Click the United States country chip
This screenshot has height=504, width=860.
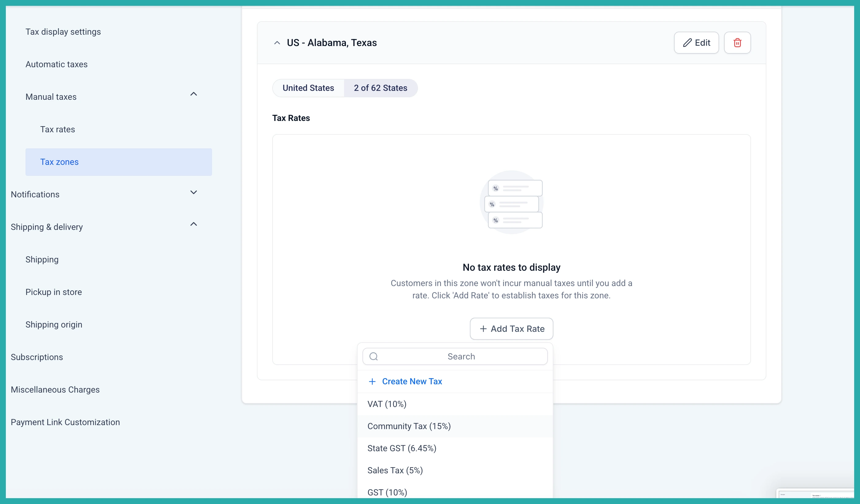(x=308, y=88)
